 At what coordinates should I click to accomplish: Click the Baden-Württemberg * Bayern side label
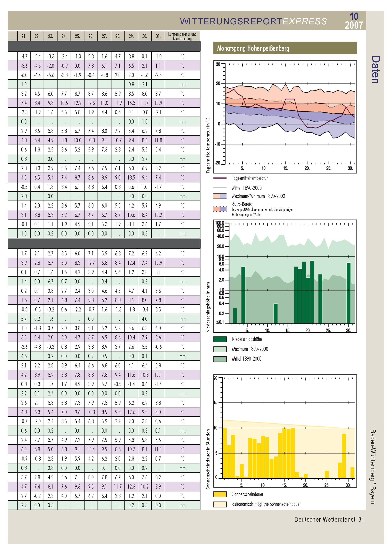pos(372,467)
